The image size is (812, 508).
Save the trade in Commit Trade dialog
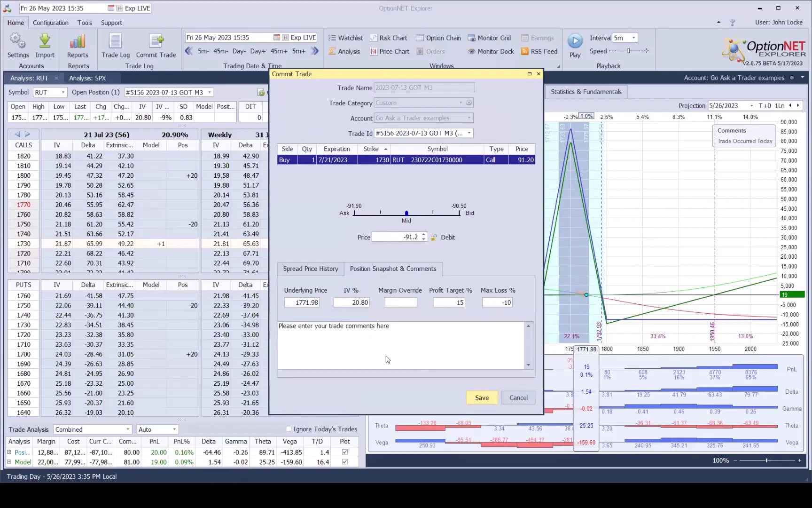pyautogui.click(x=482, y=398)
